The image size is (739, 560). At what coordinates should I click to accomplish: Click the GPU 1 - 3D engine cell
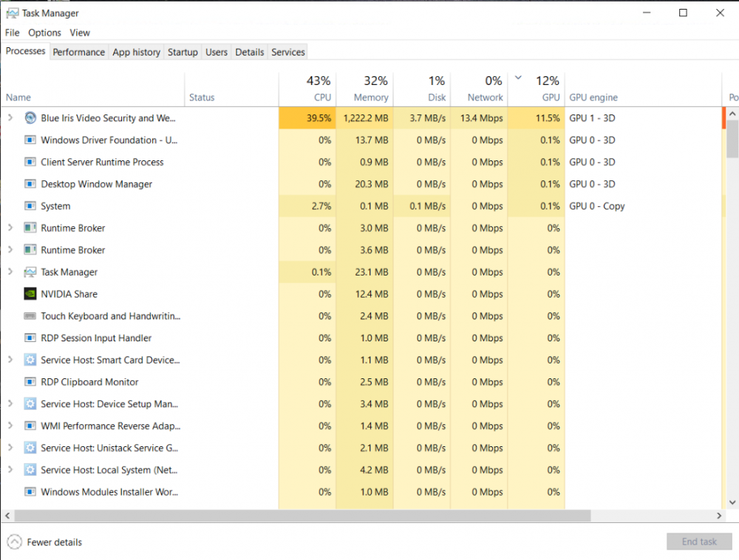point(644,117)
